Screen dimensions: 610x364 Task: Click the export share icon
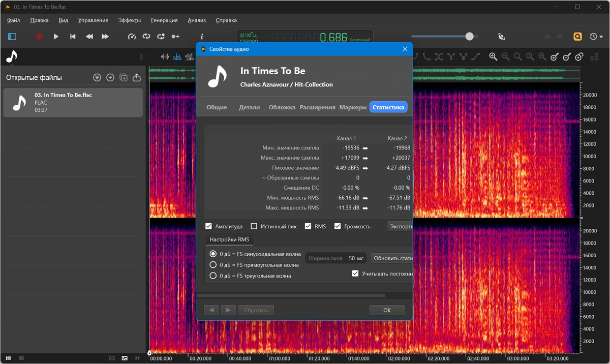tap(137, 78)
